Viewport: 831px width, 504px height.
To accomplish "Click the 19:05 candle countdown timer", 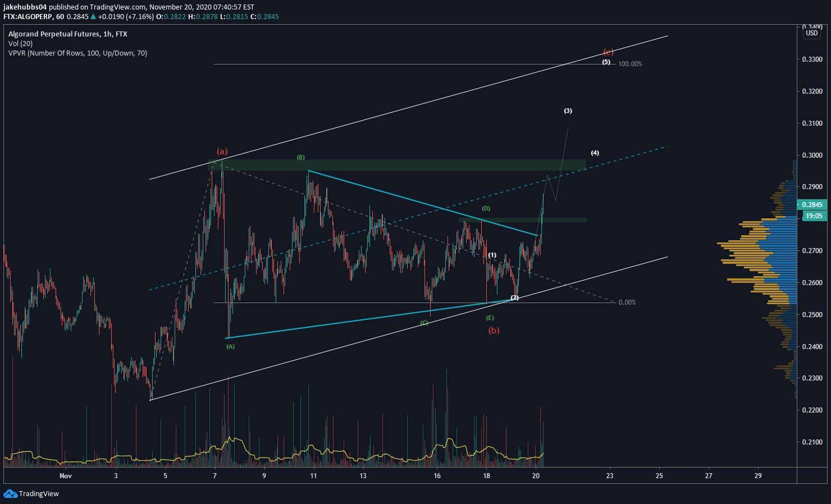I will coord(814,215).
